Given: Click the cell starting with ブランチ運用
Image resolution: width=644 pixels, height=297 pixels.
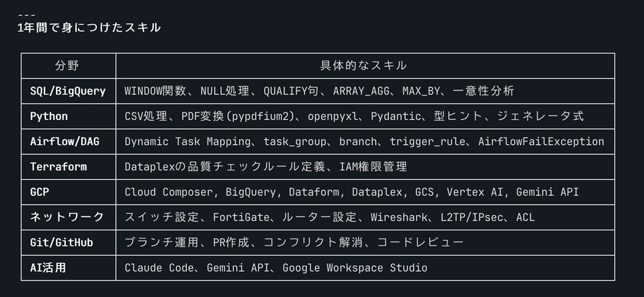Looking at the screenshot, I should [294, 242].
